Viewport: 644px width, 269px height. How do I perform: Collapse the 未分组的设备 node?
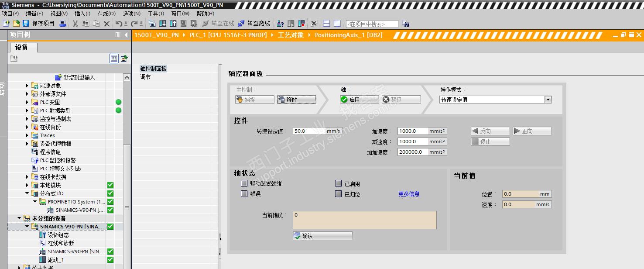19,218
